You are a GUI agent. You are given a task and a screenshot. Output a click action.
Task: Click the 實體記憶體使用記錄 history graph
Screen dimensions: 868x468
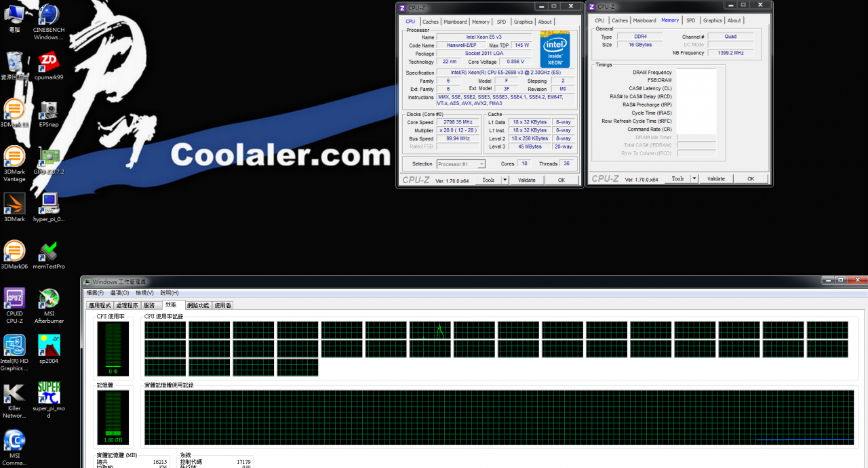pyautogui.click(x=499, y=417)
